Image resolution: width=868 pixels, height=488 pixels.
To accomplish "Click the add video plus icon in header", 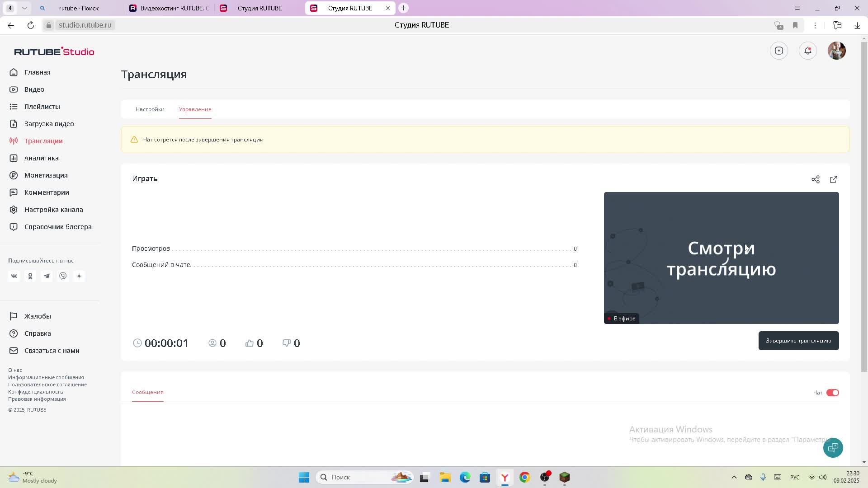I will [x=779, y=51].
